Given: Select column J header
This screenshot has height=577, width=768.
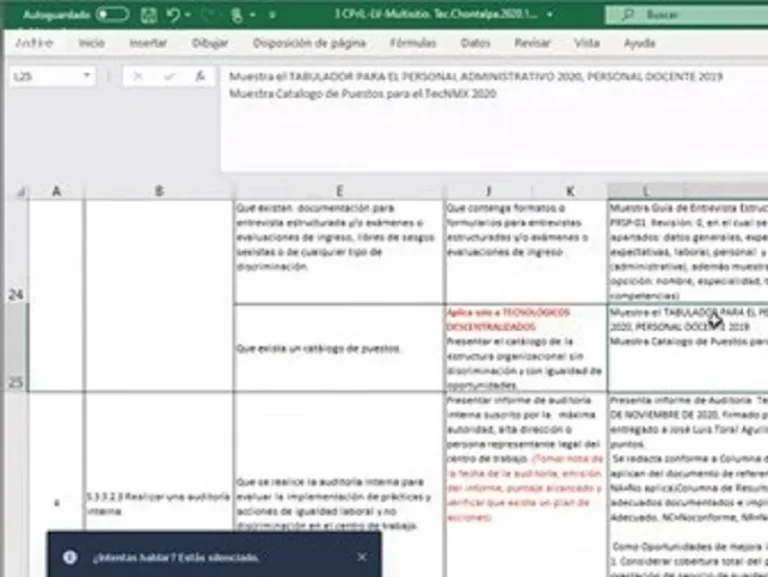Looking at the screenshot, I should pos(488,191).
